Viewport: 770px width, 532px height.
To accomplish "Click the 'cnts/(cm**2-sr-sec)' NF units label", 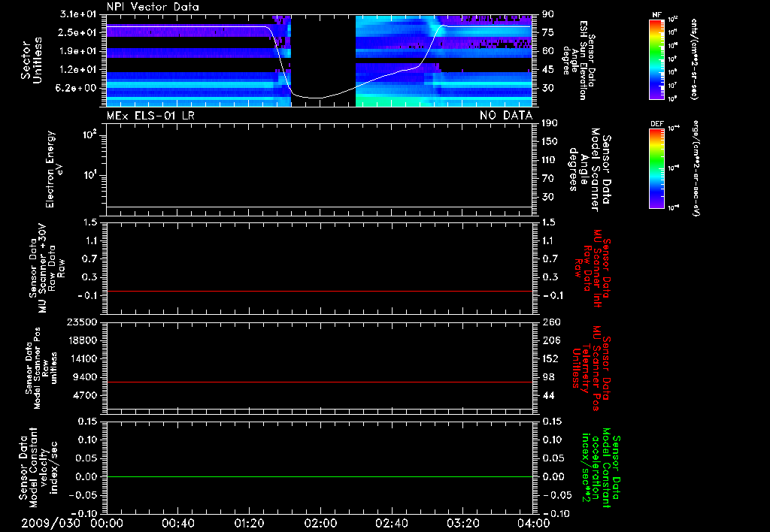I will [x=694, y=59].
